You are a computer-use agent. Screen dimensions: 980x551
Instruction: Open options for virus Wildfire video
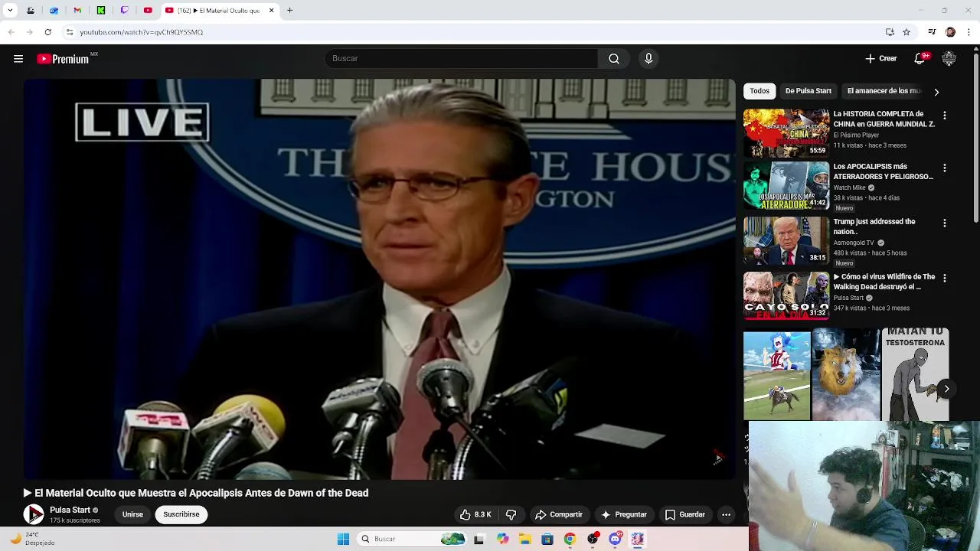pos(944,278)
